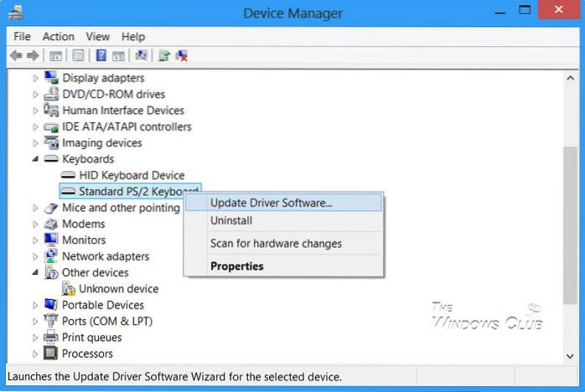Screen dimensions: 585x392
Task: Expand the Ports (COM & LPT) node
Action: 35,321
